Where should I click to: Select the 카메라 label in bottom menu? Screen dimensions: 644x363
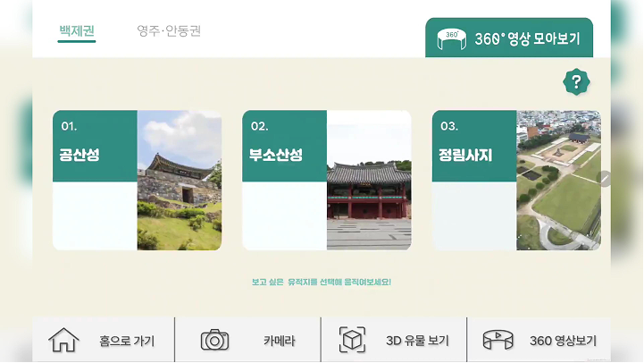(x=280, y=341)
